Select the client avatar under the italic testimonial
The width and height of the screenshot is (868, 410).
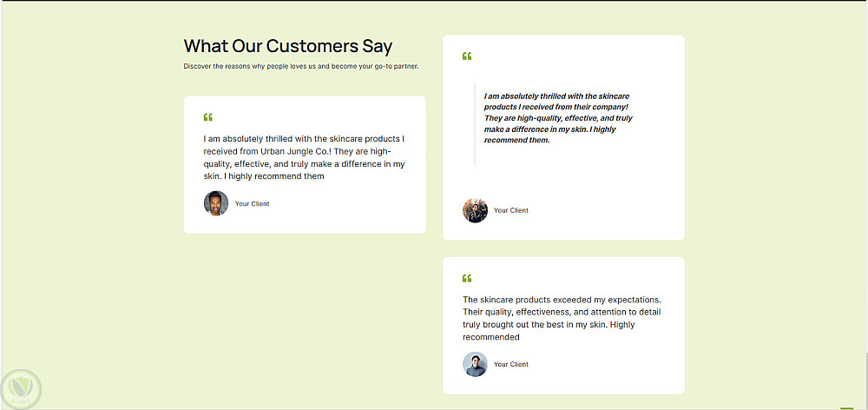[x=475, y=210]
